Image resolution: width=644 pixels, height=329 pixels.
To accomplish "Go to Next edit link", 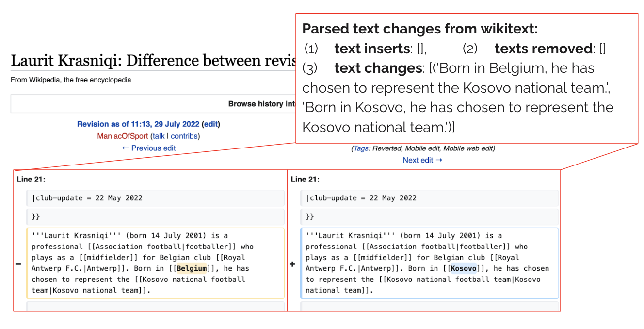I will click(422, 160).
